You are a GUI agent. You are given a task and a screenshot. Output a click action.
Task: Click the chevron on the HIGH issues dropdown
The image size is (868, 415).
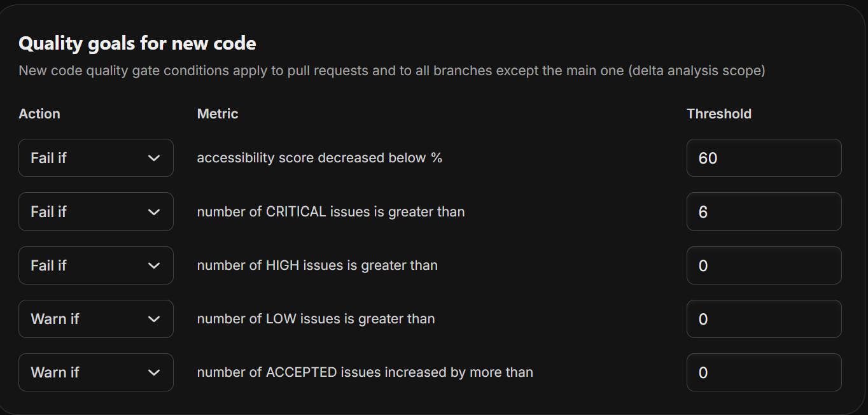coord(154,265)
